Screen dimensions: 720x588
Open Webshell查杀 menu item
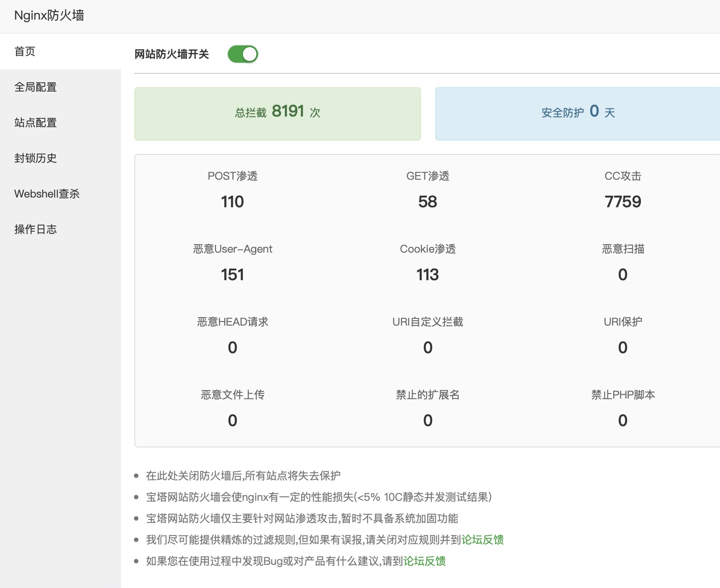(x=47, y=194)
